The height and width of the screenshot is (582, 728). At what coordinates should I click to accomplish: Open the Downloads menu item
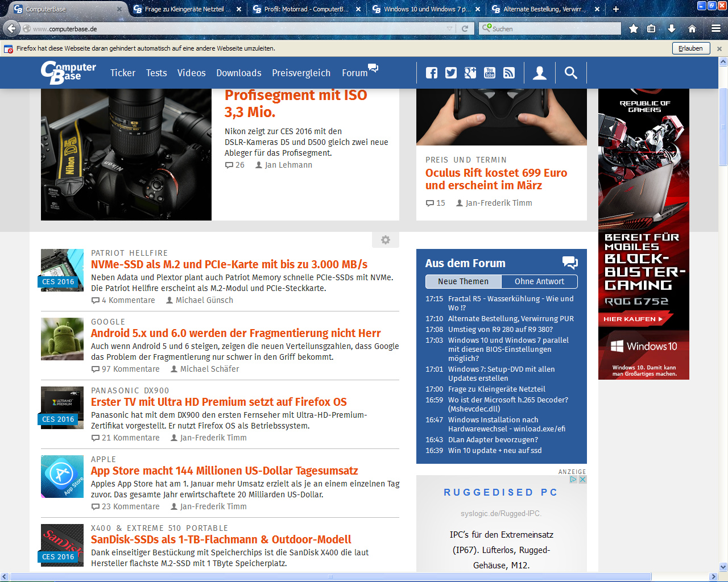(239, 73)
